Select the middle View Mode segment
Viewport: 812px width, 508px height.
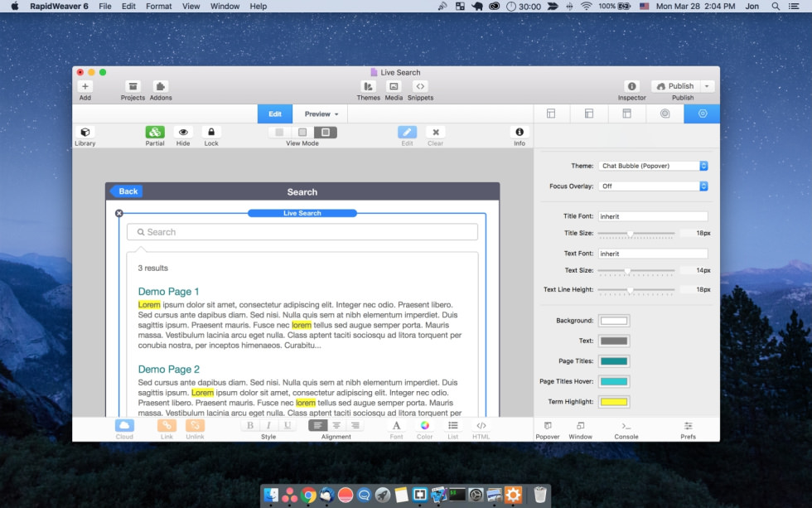pyautogui.click(x=302, y=133)
